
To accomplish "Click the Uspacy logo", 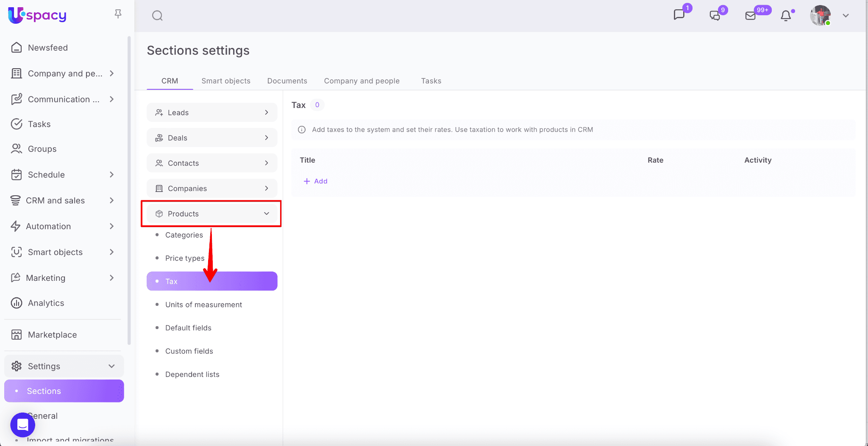I will 37,15.
